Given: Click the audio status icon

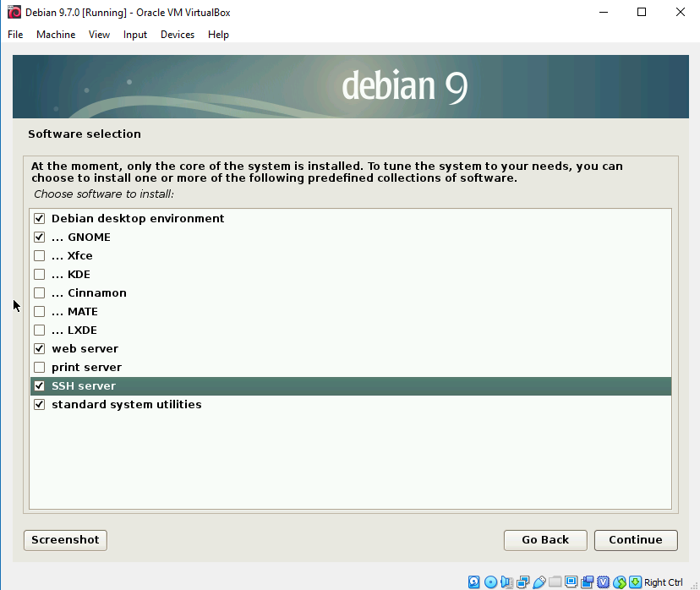Looking at the screenshot, I should (x=506, y=582).
